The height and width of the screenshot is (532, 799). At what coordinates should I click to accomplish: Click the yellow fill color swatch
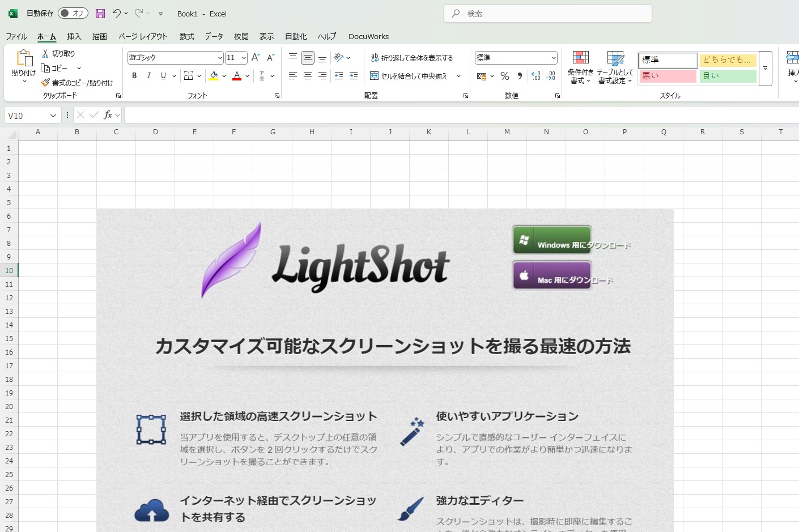pyautogui.click(x=214, y=76)
